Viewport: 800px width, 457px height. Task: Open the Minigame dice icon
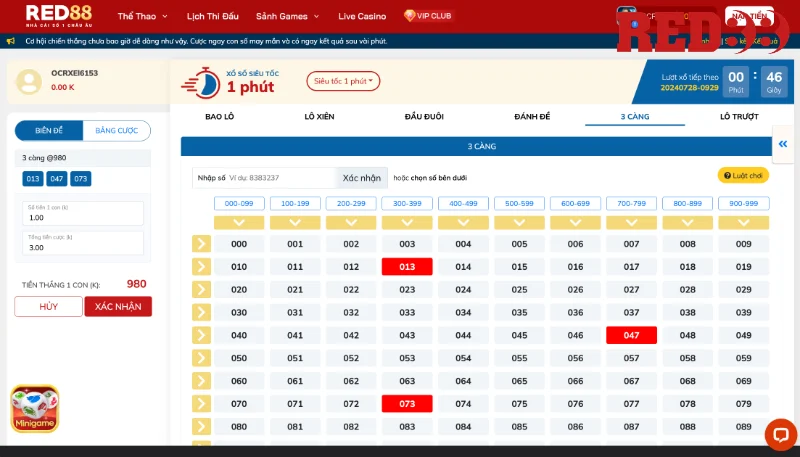coord(35,409)
